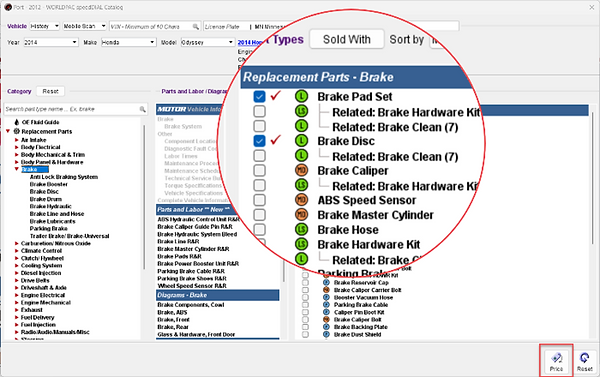Open Brake Pads R&R labor item

coord(179,256)
